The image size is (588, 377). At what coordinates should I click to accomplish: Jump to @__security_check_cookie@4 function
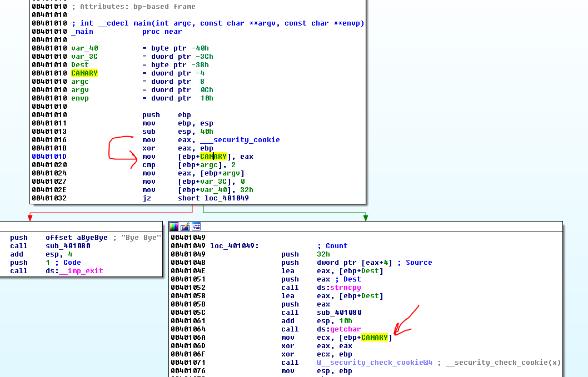[375, 363]
